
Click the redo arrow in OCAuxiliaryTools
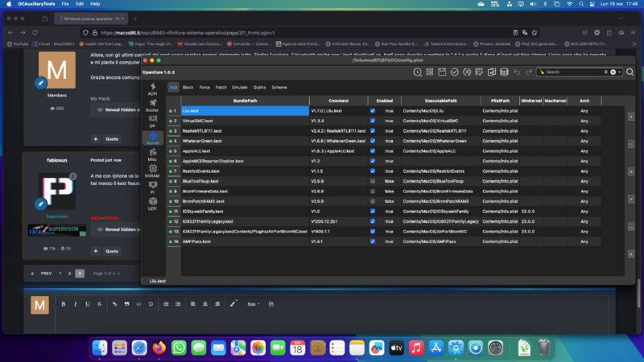529,72
